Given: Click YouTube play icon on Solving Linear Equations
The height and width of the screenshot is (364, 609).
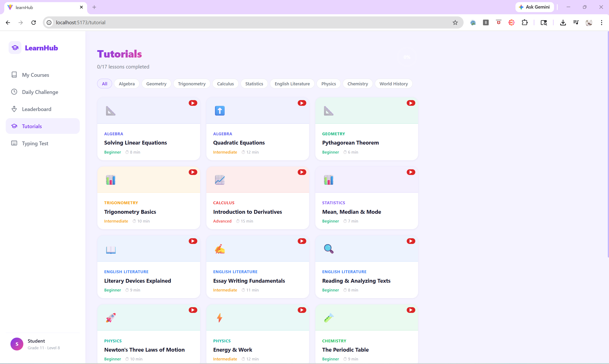Looking at the screenshot, I should (193, 103).
